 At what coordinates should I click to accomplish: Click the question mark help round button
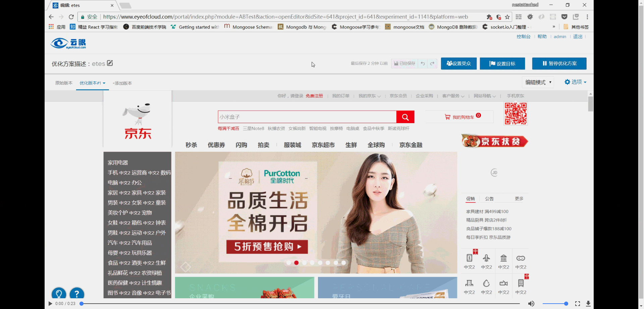[x=77, y=294]
